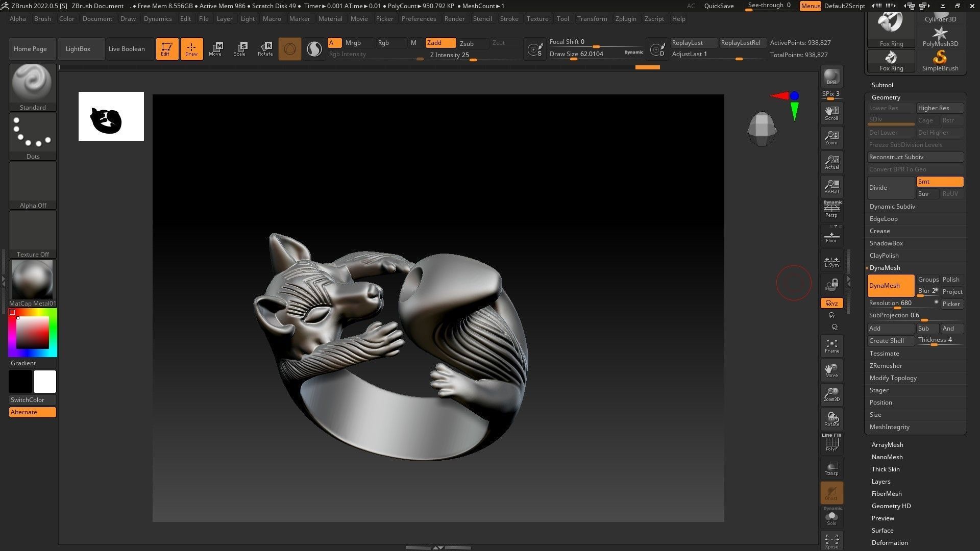Expand the FiberMesh section

[886, 494]
